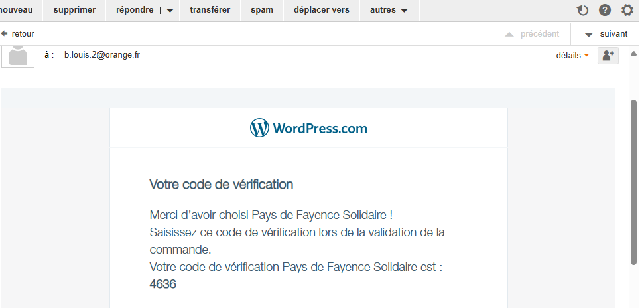Click recipient address b.louis.2@orange.fr
This screenshot has width=644, height=308.
[x=101, y=55]
